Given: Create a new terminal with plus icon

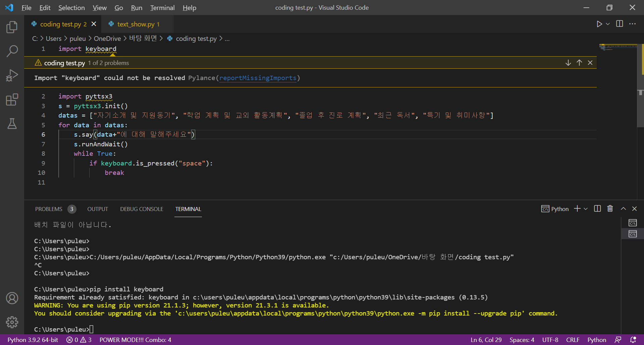Looking at the screenshot, I should (x=577, y=209).
